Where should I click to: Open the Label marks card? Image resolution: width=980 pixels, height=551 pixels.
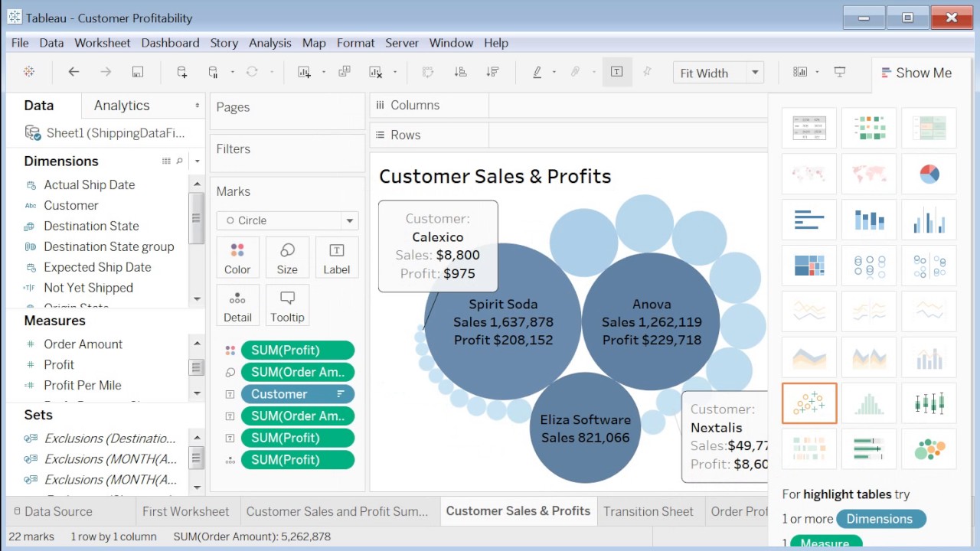tap(337, 258)
